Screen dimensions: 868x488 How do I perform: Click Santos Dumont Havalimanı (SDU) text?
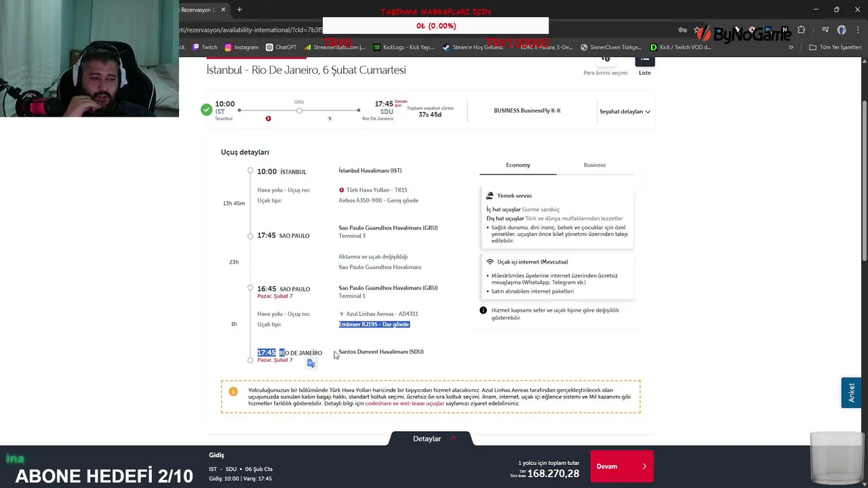click(381, 352)
